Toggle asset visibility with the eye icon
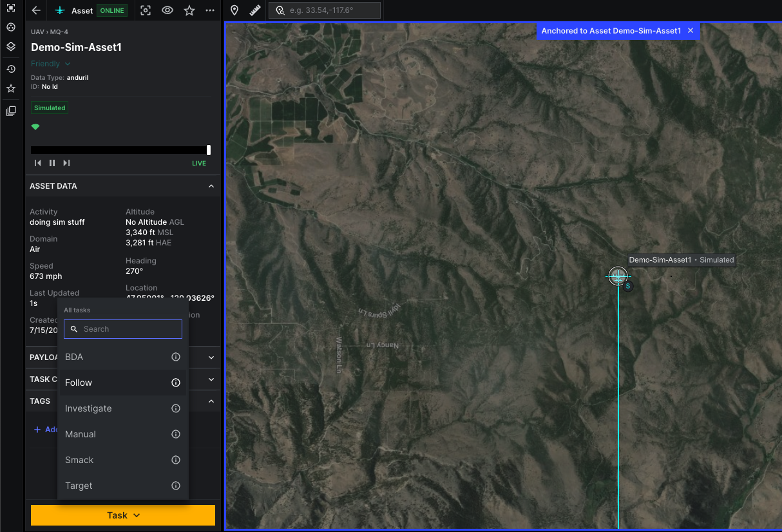Screen dimensions: 782x532 pyautogui.click(x=167, y=11)
